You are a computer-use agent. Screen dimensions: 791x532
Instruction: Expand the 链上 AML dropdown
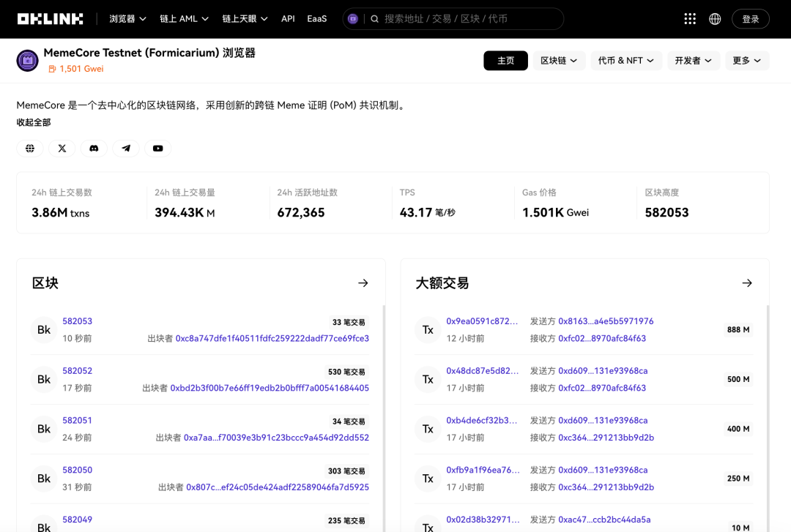coord(184,18)
